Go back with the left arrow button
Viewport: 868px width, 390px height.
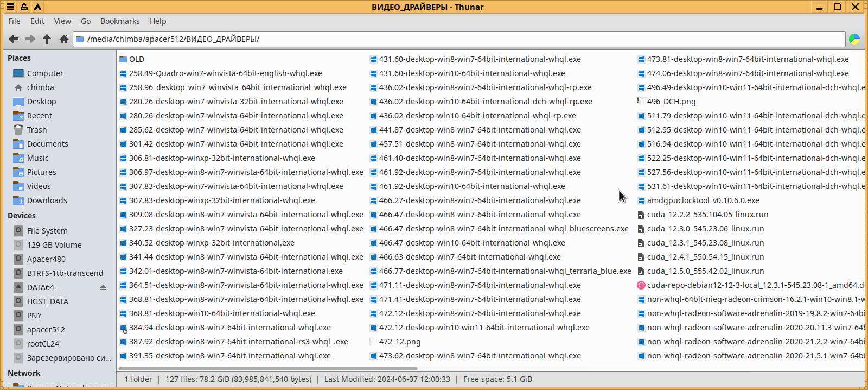pos(14,39)
